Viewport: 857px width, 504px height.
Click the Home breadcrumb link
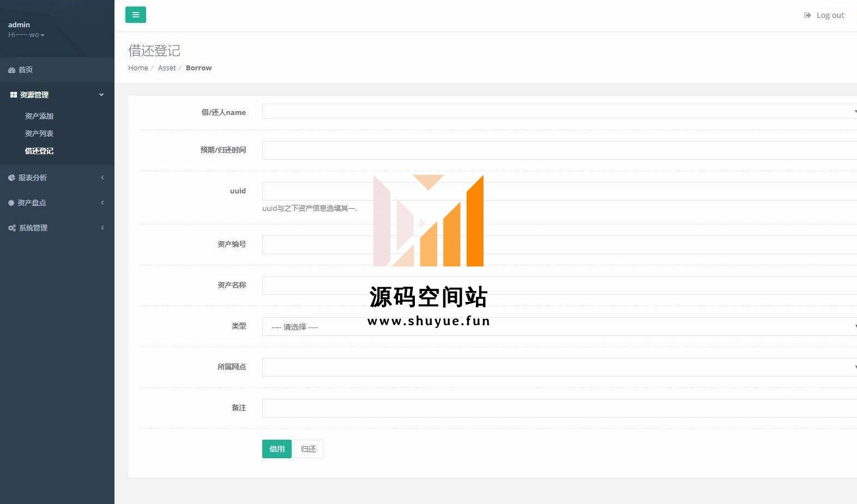[138, 68]
